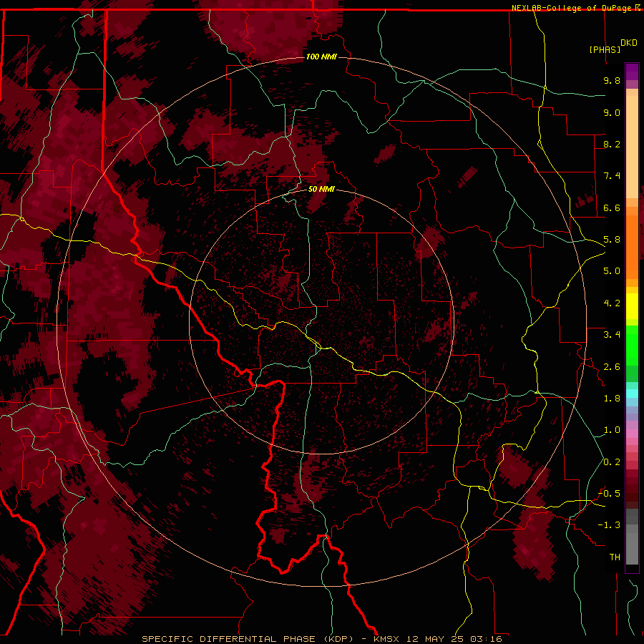Click the yellow segment of color bar
This screenshot has height=644, width=644.
[x=632, y=306]
